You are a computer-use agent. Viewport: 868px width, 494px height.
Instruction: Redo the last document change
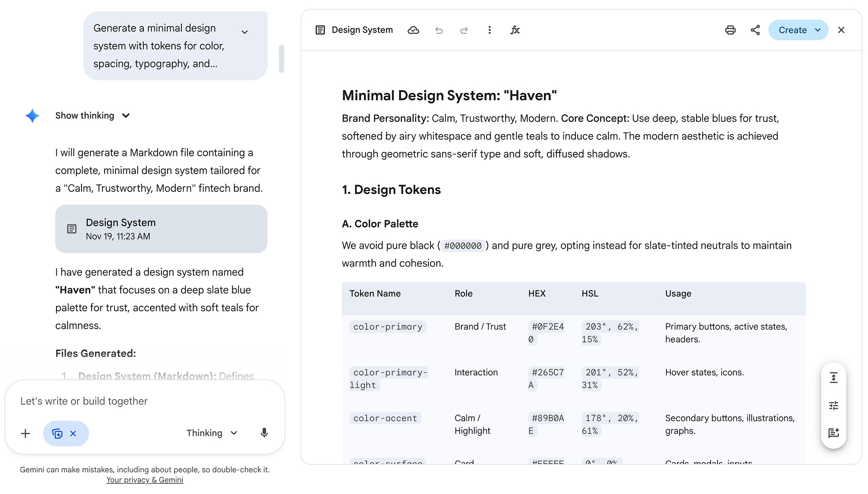[x=464, y=30]
